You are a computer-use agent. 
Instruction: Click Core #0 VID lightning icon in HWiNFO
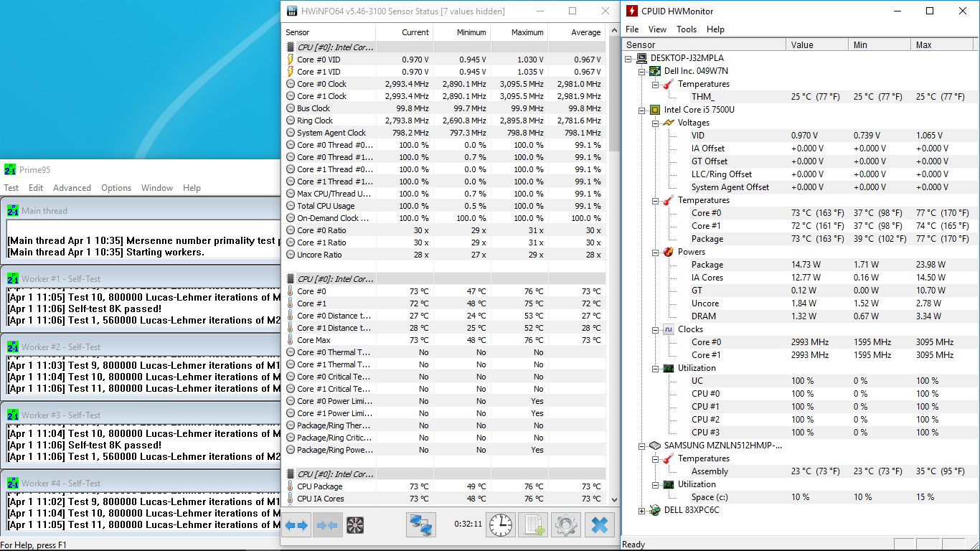(x=291, y=60)
